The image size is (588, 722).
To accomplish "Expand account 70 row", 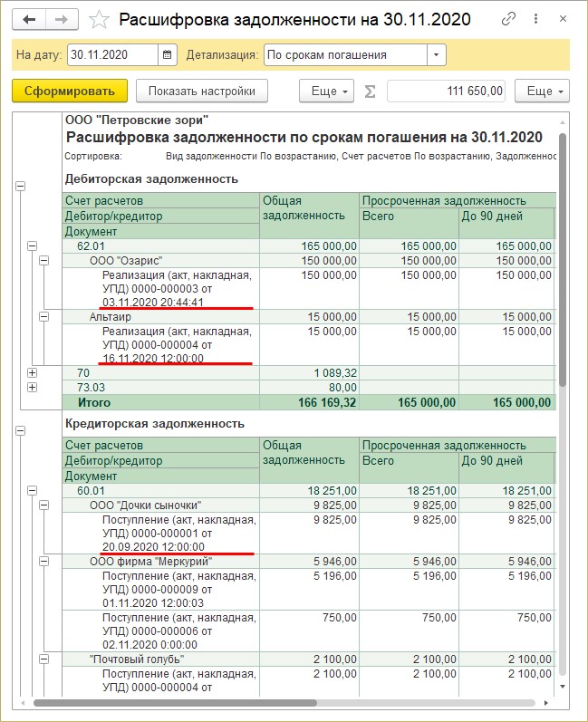I will tap(32, 373).
